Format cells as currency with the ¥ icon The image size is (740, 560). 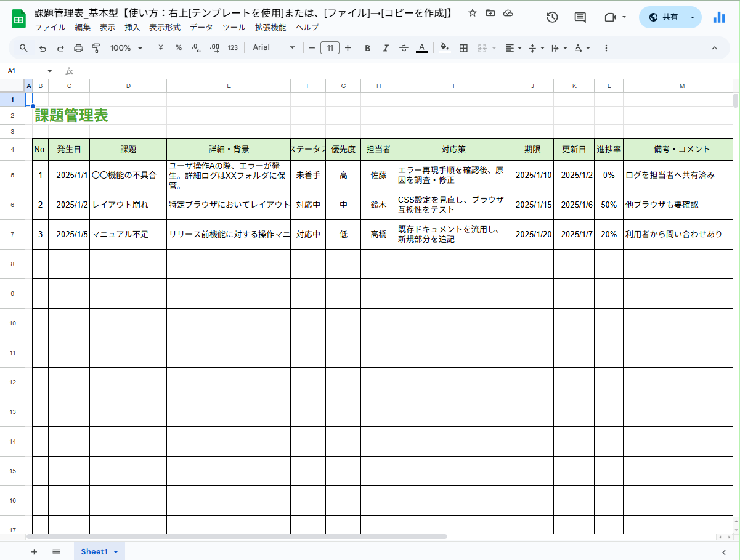tap(160, 47)
